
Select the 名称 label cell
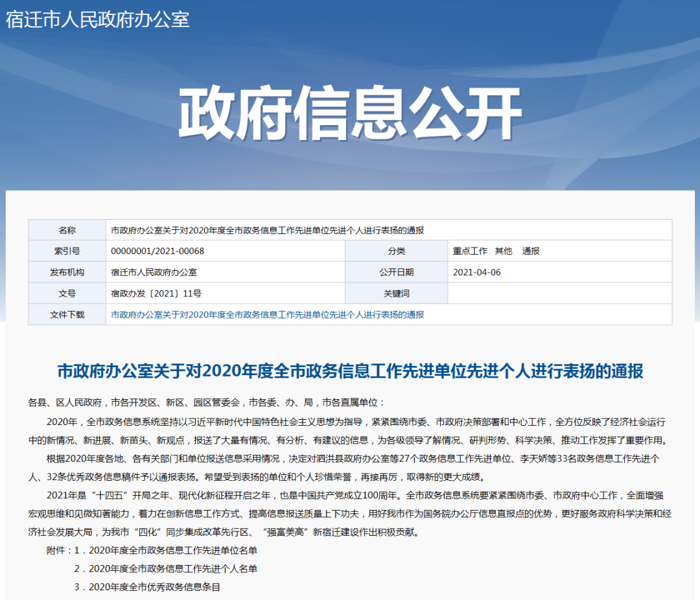67,230
